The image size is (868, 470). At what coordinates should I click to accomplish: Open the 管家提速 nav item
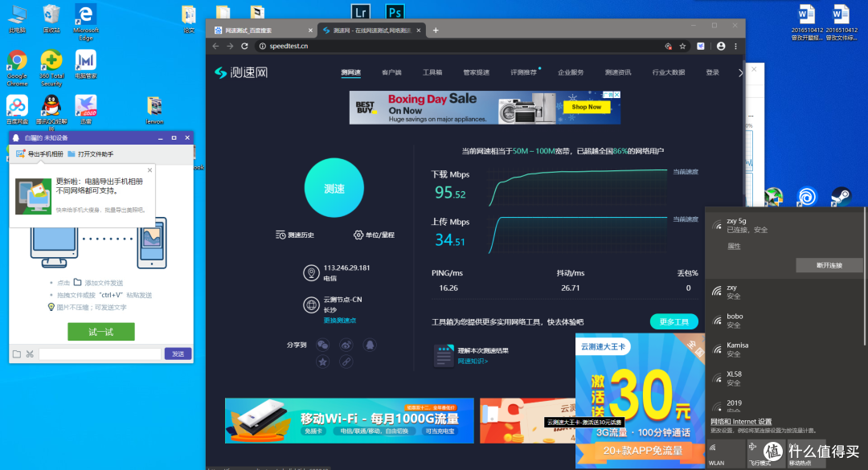[x=476, y=72]
